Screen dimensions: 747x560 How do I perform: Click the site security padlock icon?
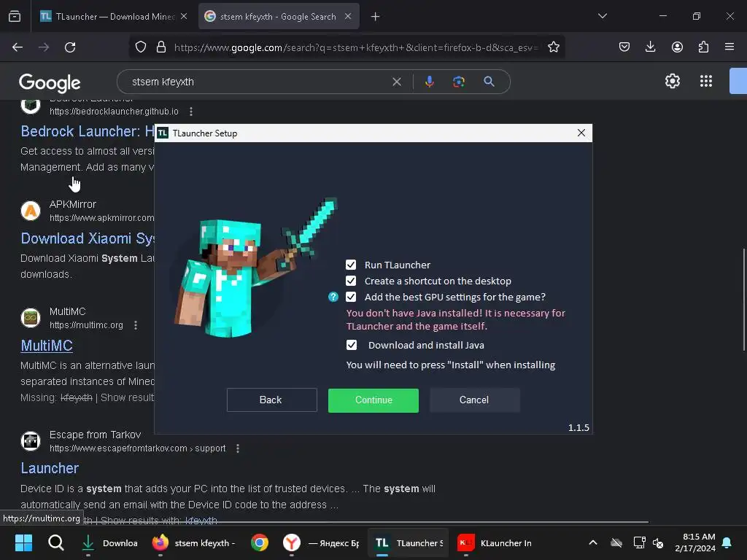pyautogui.click(x=161, y=47)
